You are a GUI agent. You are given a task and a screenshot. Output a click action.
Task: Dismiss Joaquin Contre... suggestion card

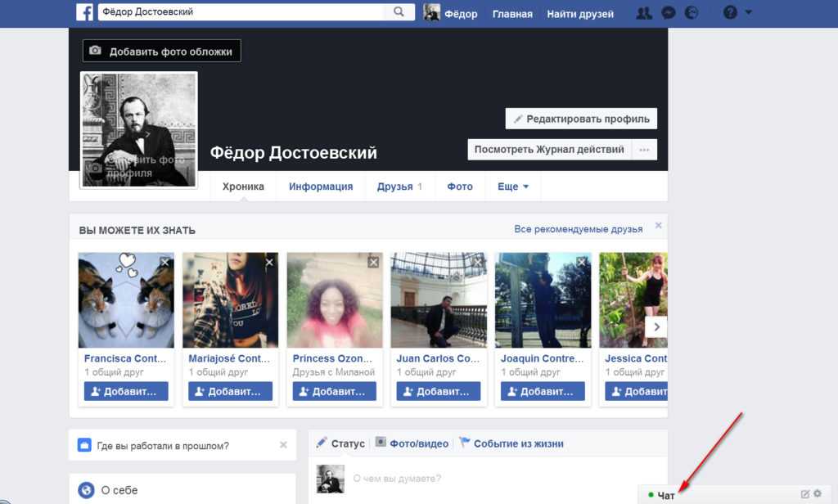(582, 262)
